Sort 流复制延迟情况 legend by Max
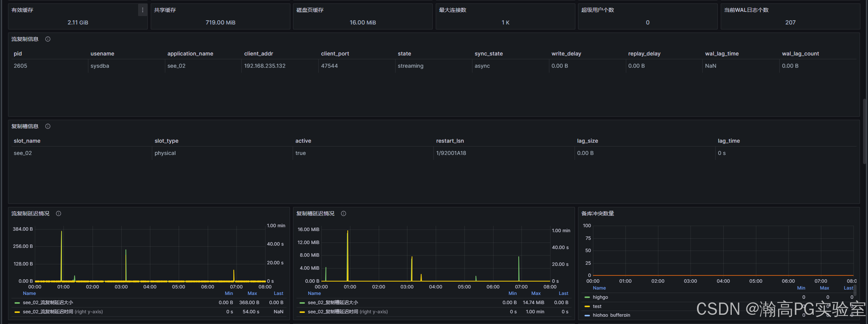This screenshot has width=868, height=324. [252, 293]
